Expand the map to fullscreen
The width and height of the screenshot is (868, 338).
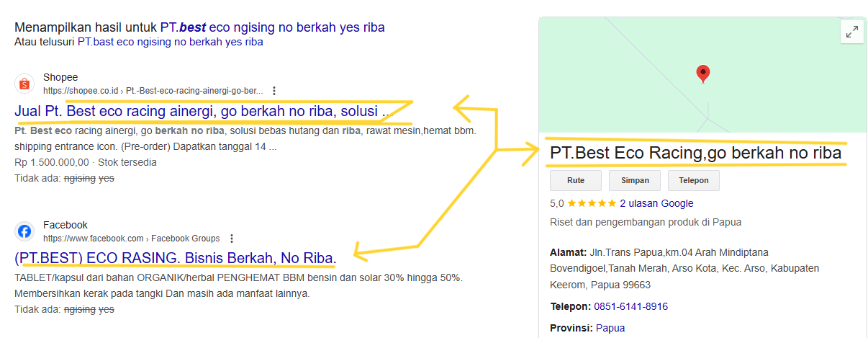(x=852, y=32)
